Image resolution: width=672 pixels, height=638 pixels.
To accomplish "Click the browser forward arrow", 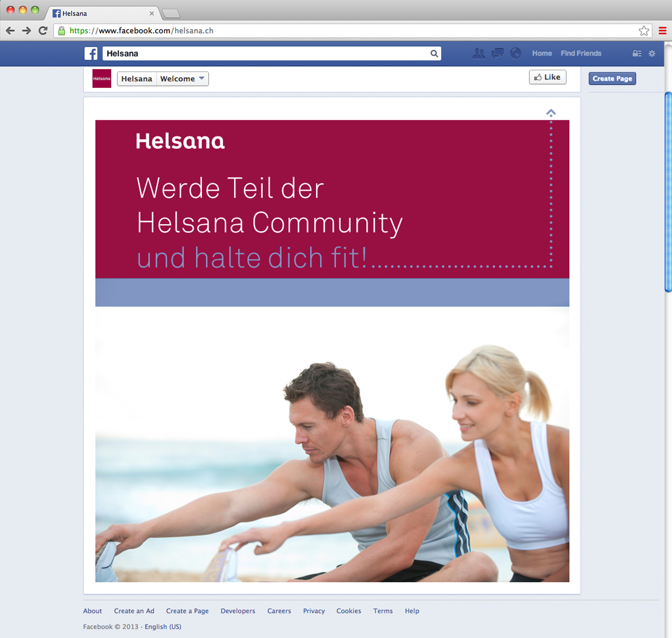I will pyautogui.click(x=26, y=31).
